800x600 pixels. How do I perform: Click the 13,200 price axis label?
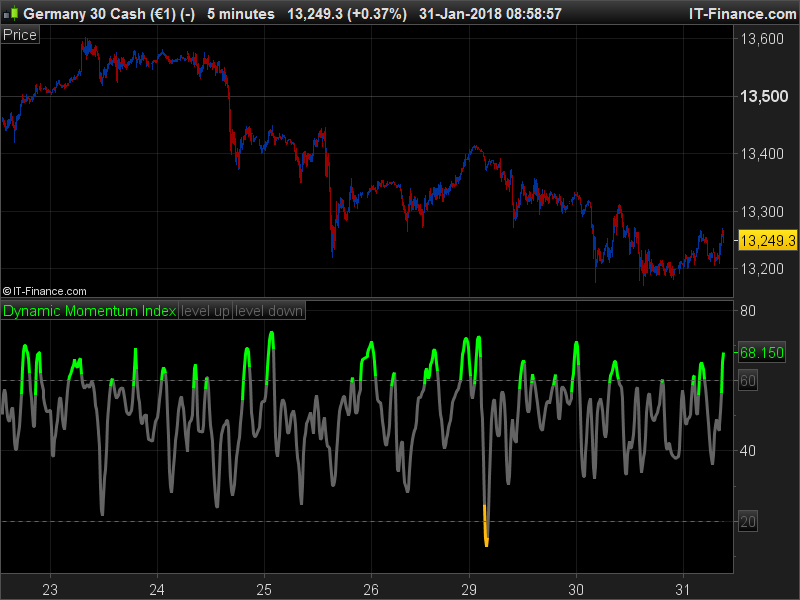pyautogui.click(x=762, y=269)
